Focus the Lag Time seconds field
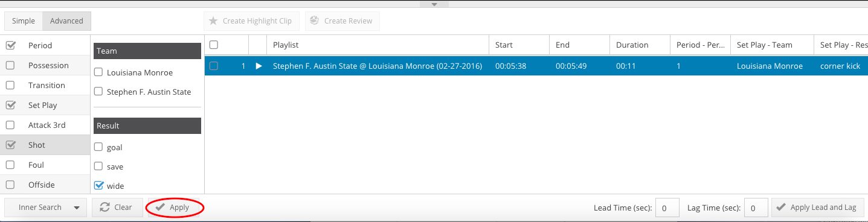 [x=756, y=208]
